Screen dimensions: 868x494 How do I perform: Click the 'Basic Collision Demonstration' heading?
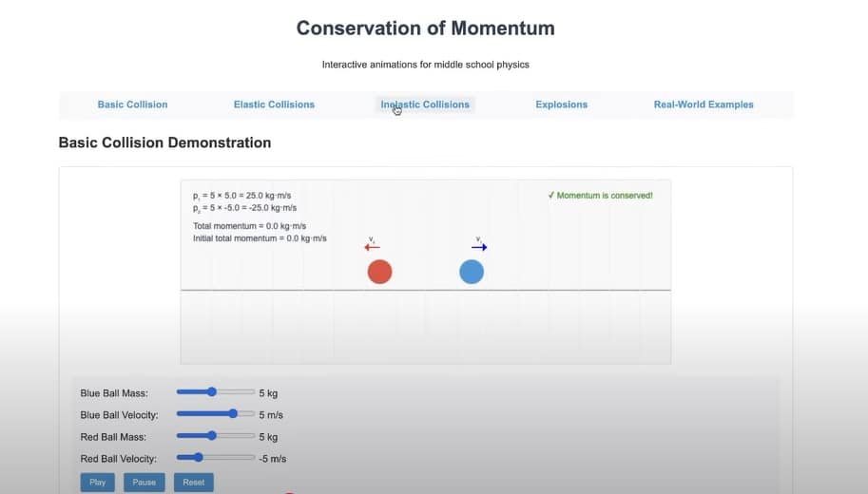coord(164,142)
